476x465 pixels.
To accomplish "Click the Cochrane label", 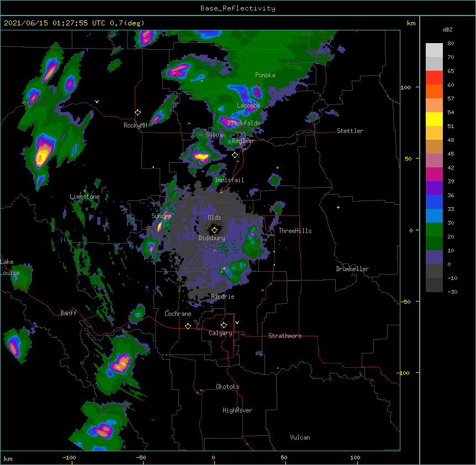I will tap(178, 314).
